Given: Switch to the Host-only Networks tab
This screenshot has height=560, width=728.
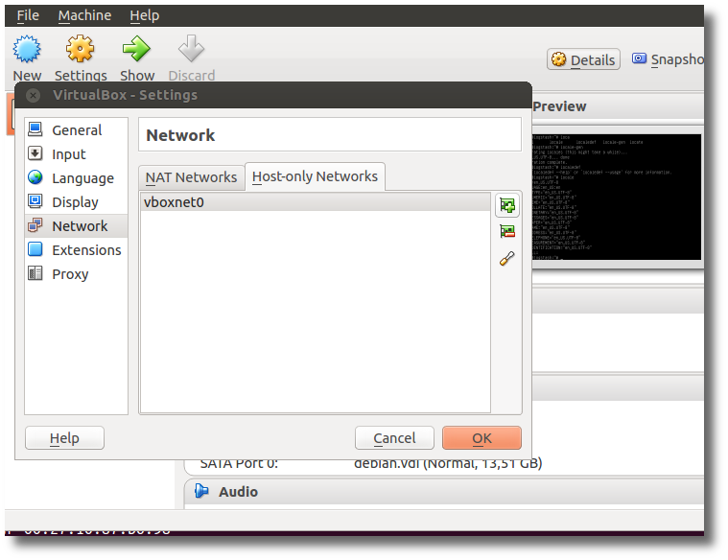Looking at the screenshot, I should 315,176.
